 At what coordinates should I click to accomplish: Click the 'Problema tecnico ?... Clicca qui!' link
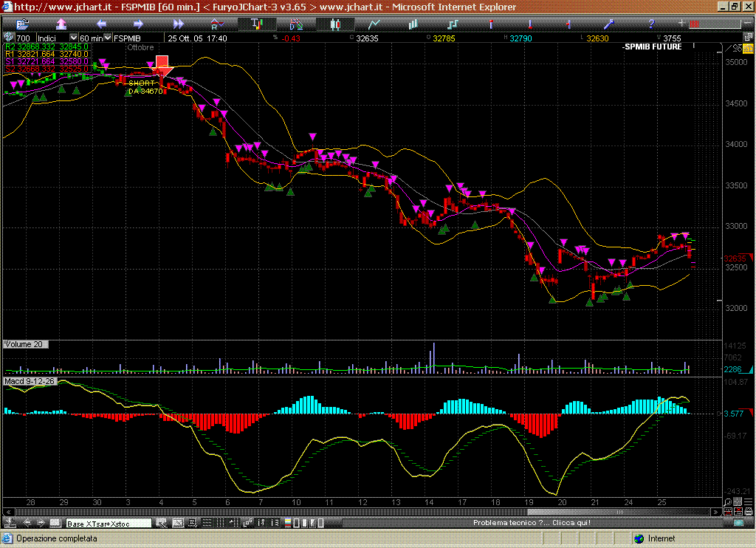point(532,523)
